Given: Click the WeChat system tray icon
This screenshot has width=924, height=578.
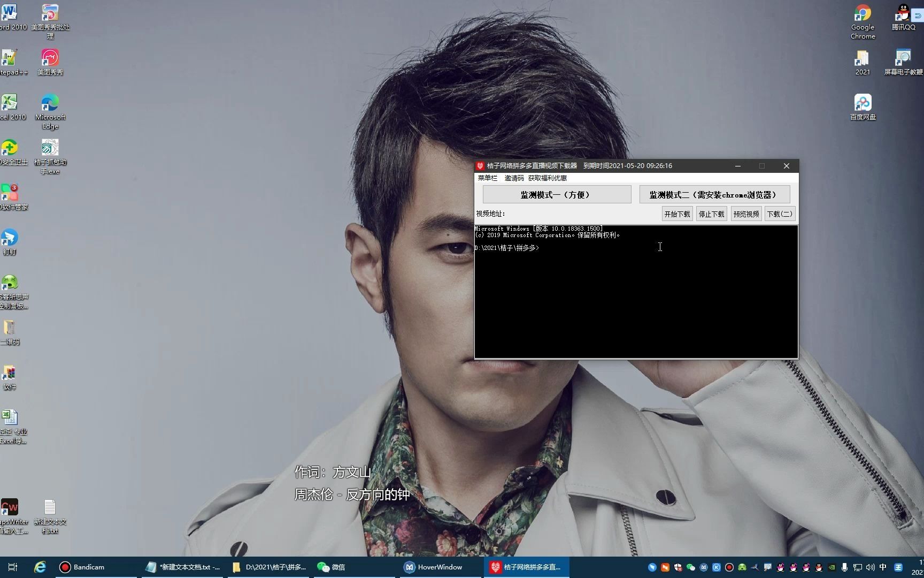Looking at the screenshot, I should coord(690,567).
